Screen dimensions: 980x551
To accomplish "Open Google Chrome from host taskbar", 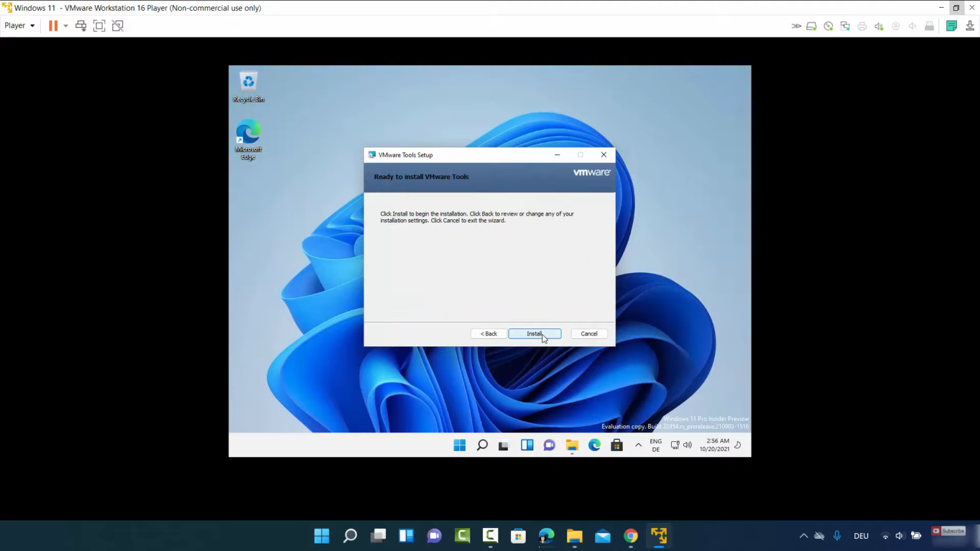I will 630,536.
